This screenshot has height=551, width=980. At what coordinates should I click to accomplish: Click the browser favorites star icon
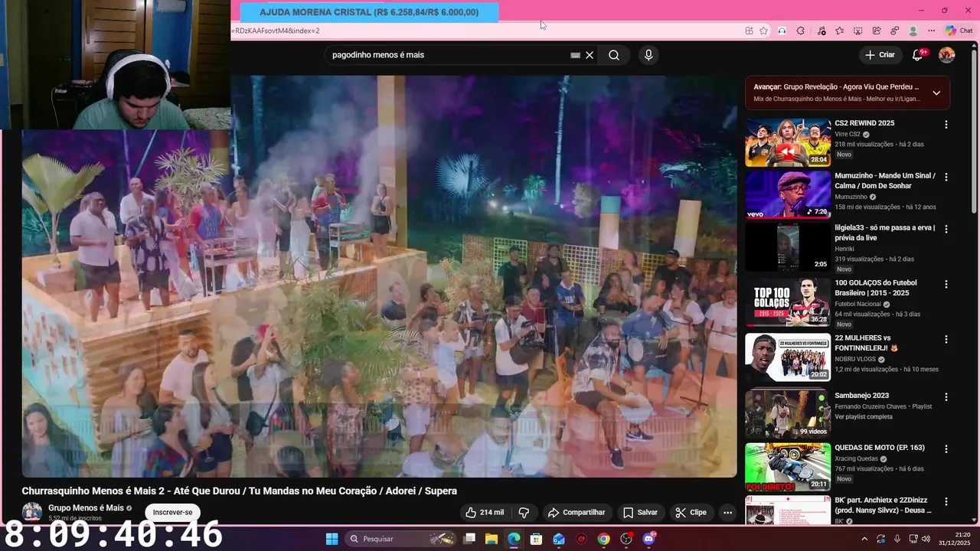tap(763, 31)
